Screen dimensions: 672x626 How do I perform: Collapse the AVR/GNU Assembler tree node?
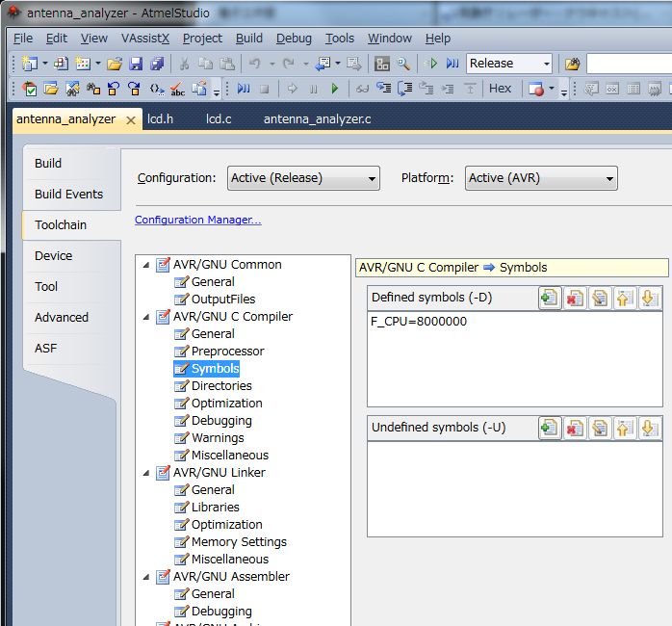click(x=146, y=577)
